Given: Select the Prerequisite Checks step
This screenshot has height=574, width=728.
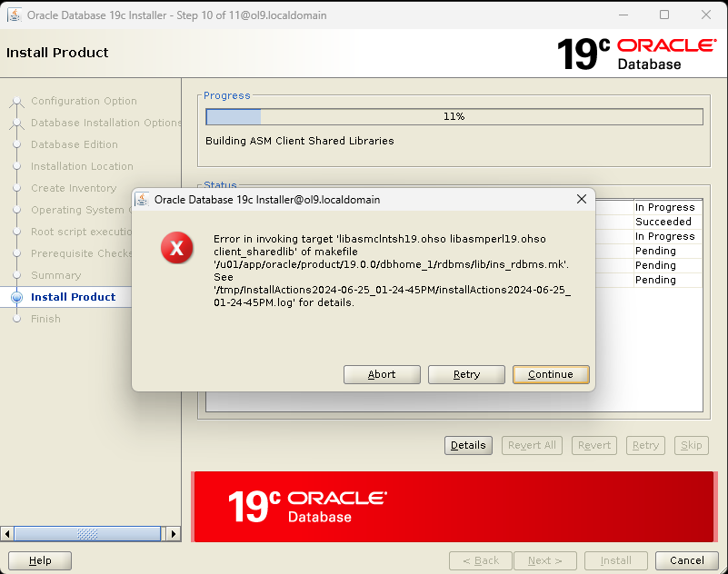Looking at the screenshot, I should point(81,253).
